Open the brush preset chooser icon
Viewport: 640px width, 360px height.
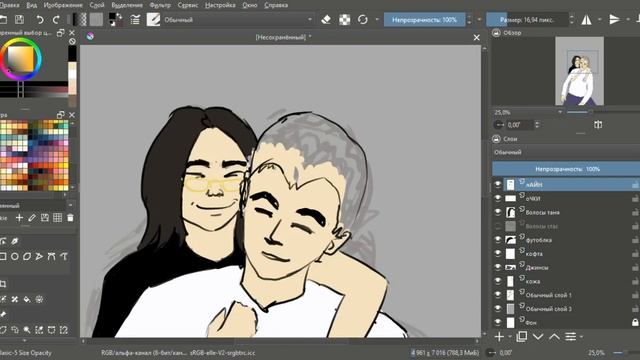point(153,20)
